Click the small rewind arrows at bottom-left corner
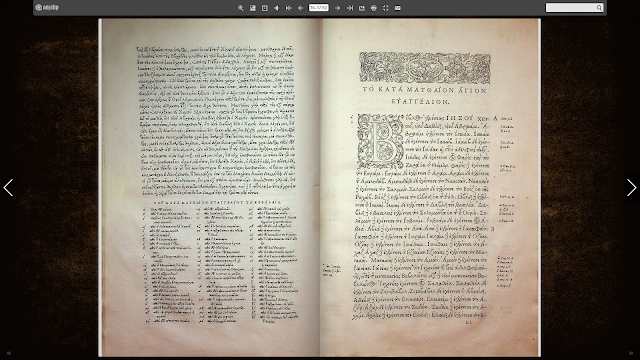The image size is (640, 360). click(x=9, y=353)
